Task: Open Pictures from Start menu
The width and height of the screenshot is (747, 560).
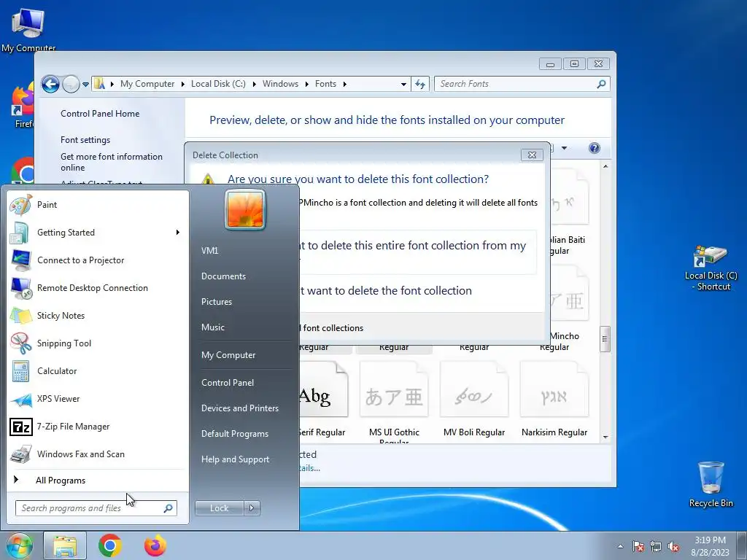Action: (x=216, y=302)
